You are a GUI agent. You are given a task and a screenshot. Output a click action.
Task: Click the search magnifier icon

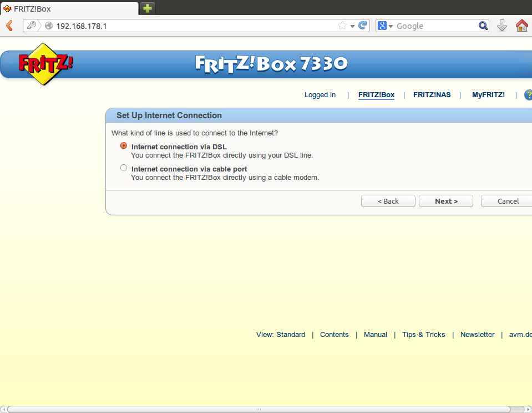pos(483,26)
